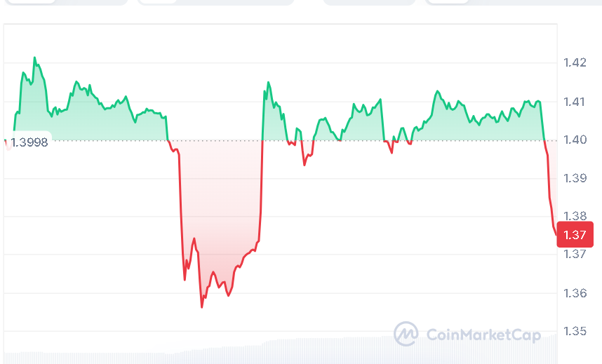Select the 1.39 y-axis price label

coord(575,178)
